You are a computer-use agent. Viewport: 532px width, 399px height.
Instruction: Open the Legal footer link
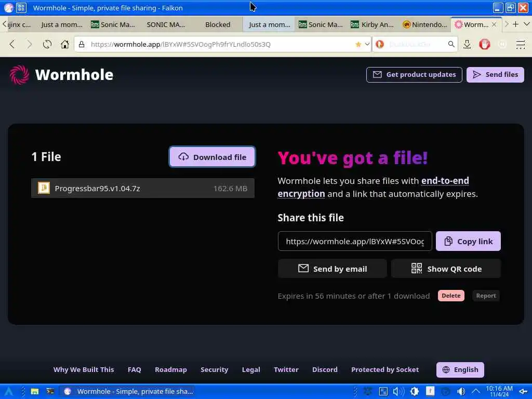point(251,369)
